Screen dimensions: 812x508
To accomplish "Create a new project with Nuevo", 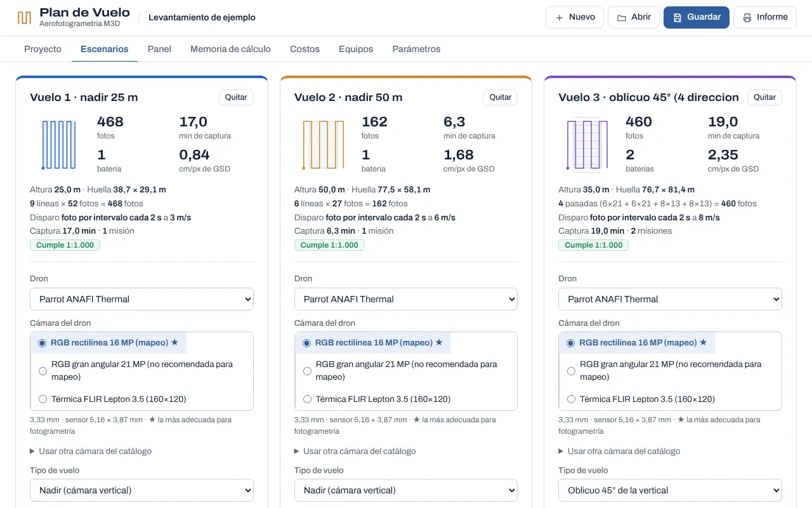I will [x=575, y=17].
